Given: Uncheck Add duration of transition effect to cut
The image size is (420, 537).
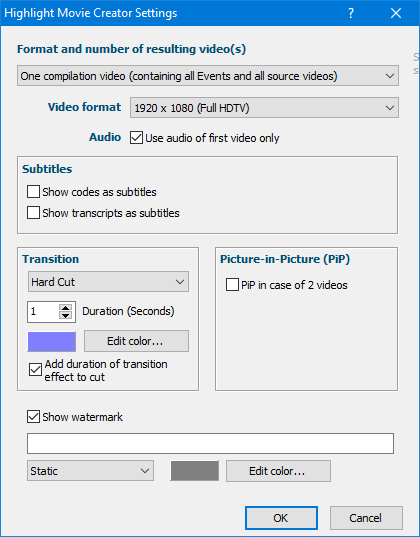Looking at the screenshot, I should [x=35, y=370].
